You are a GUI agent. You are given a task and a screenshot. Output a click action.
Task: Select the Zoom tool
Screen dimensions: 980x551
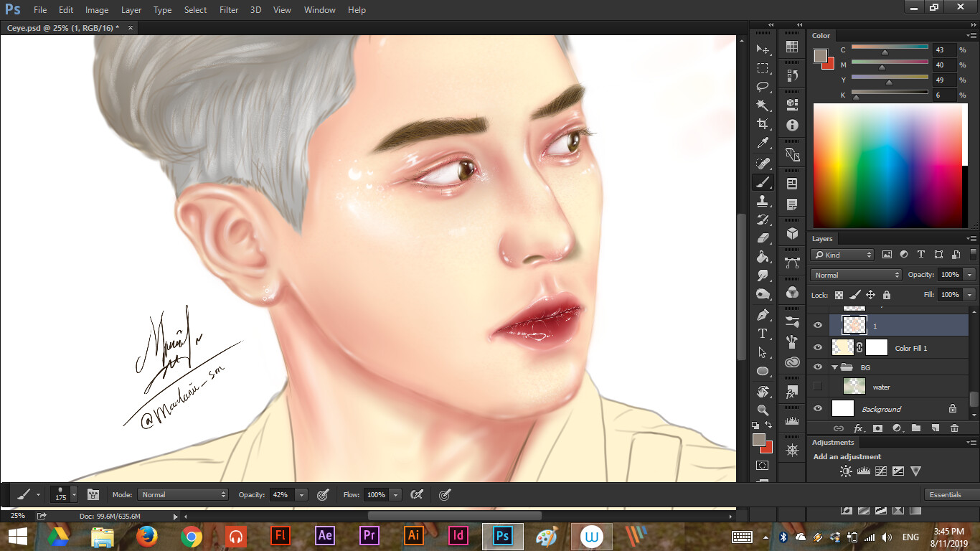tap(763, 410)
